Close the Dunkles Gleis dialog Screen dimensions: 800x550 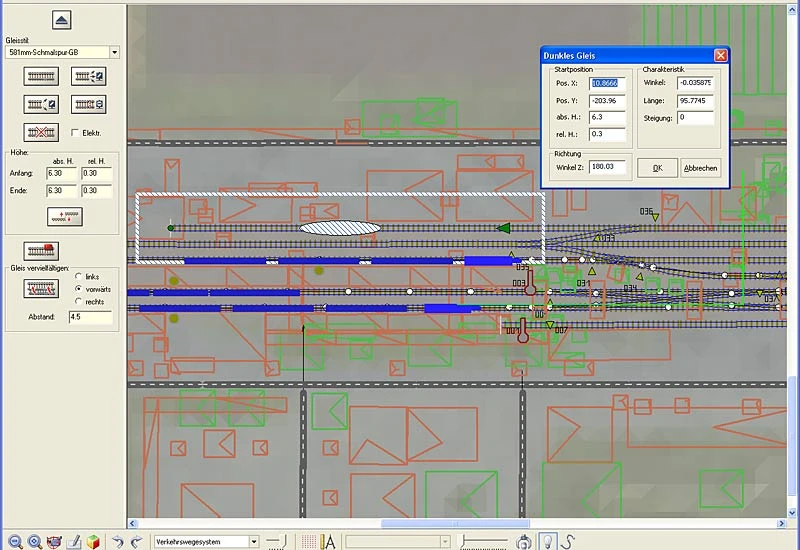coord(720,55)
